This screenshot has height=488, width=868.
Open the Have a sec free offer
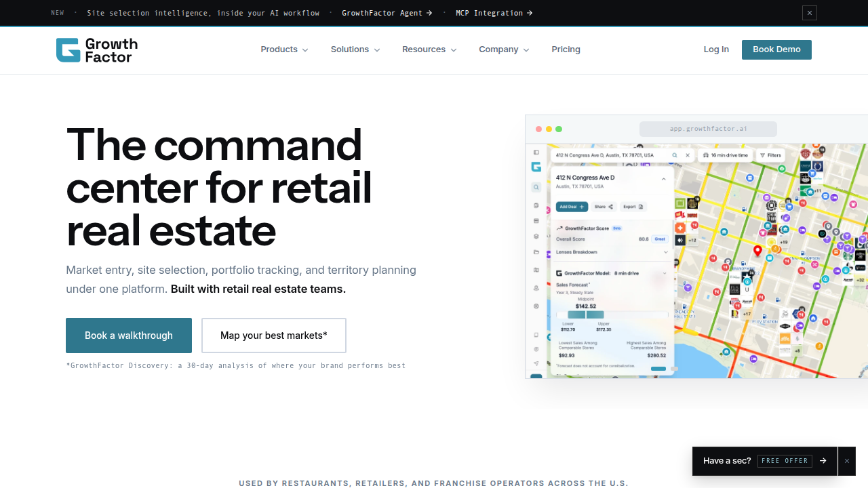[x=765, y=461]
